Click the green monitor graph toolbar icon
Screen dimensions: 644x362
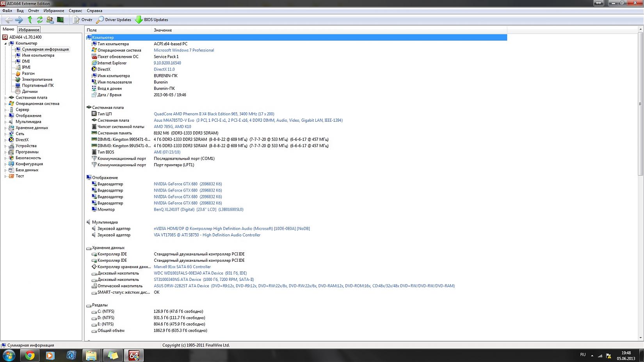click(x=60, y=20)
